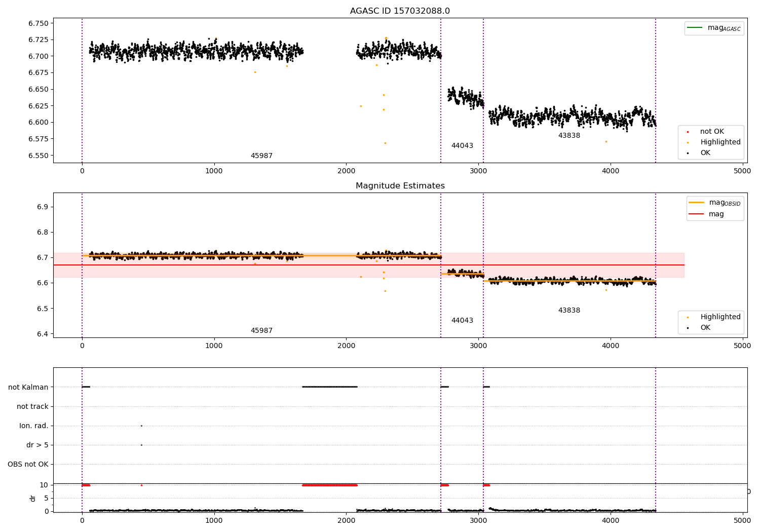Viewport: 760px width, 532px height.
Task: Click x-axis tick 3000 of the bottom plot
Action: 478,520
